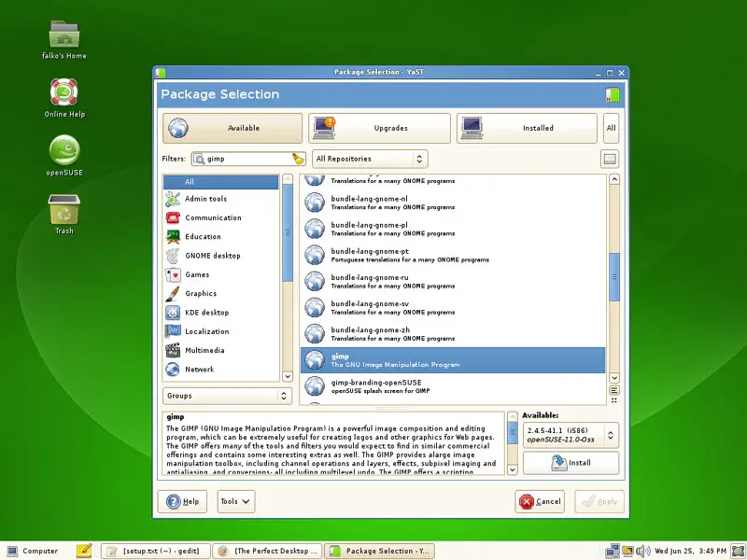The height and width of the screenshot is (560, 747).
Task: Click the Help button
Action: [182, 501]
